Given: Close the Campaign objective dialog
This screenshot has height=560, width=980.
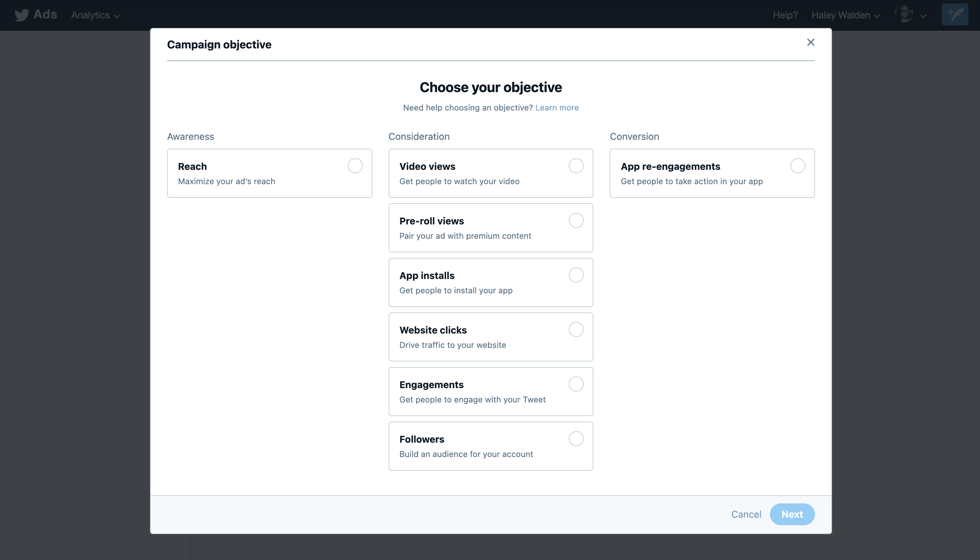Looking at the screenshot, I should click(x=811, y=42).
